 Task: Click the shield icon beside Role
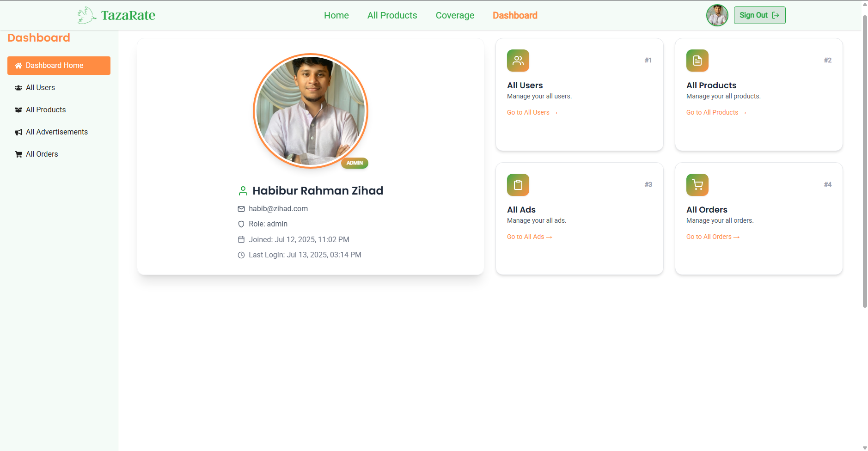[241, 224]
